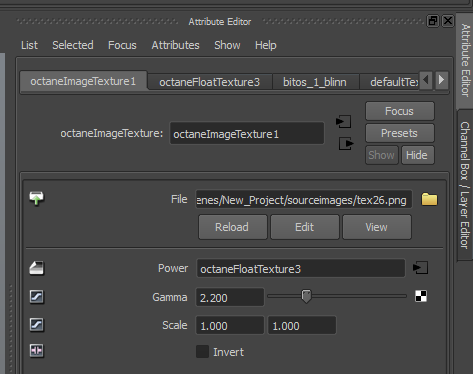Click the Reload button
This screenshot has width=473, height=374.
click(232, 227)
